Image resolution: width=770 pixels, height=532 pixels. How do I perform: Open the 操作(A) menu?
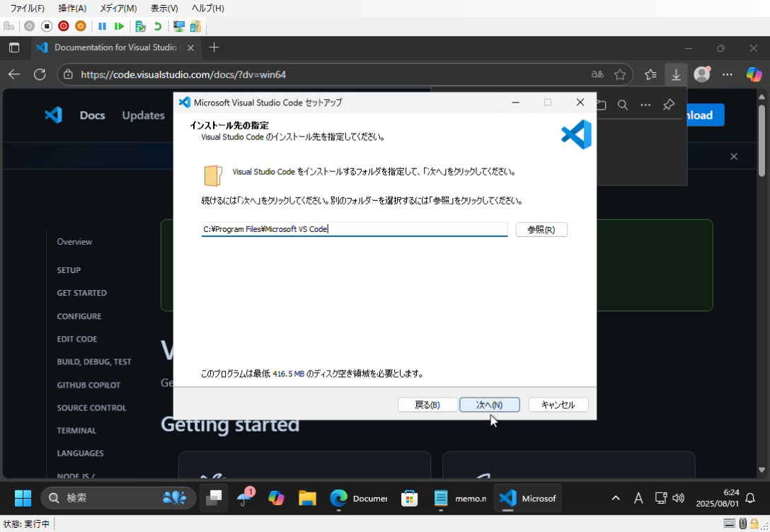pyautogui.click(x=72, y=8)
